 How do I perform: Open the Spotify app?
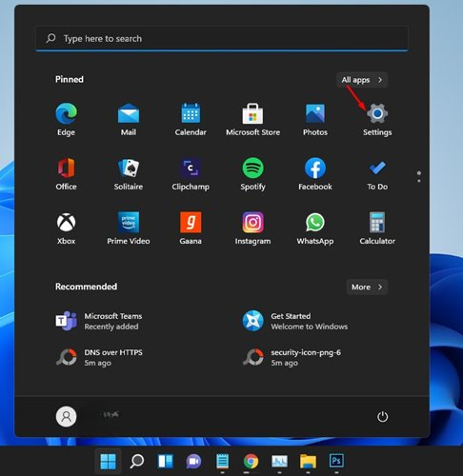(x=252, y=174)
